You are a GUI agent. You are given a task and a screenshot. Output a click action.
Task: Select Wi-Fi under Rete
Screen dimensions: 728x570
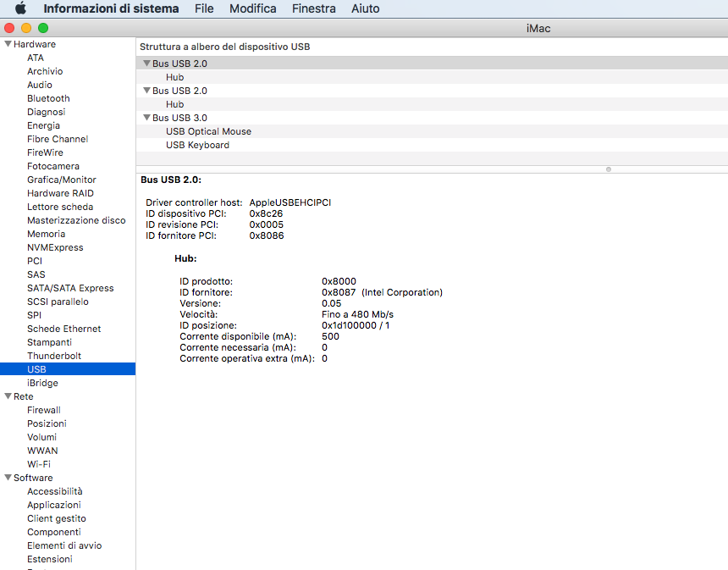[x=39, y=464]
